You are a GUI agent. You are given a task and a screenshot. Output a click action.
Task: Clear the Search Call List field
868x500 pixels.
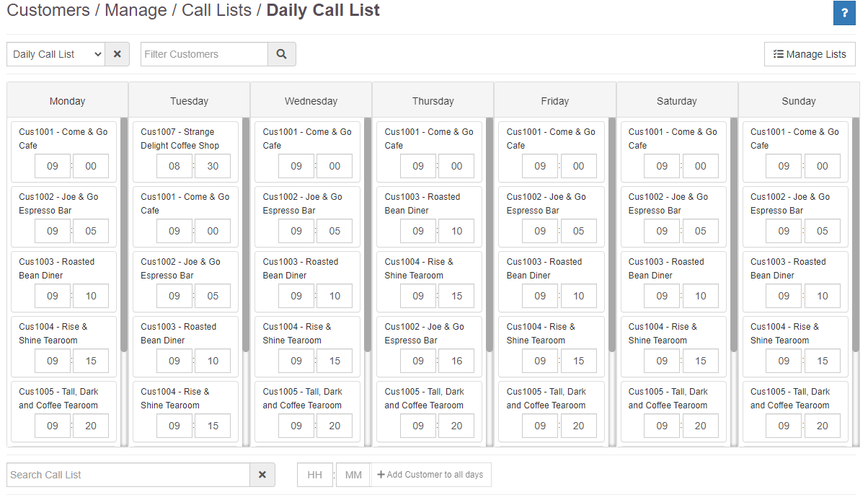[262, 475]
